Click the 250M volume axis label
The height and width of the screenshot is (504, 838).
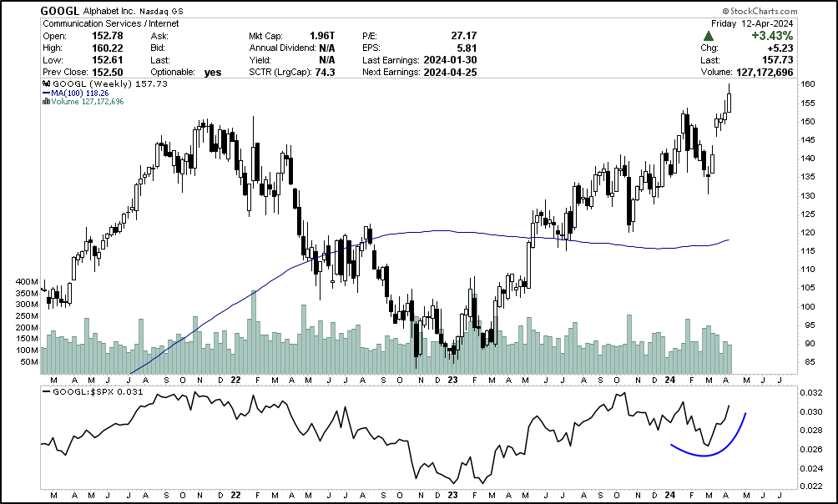(x=28, y=316)
